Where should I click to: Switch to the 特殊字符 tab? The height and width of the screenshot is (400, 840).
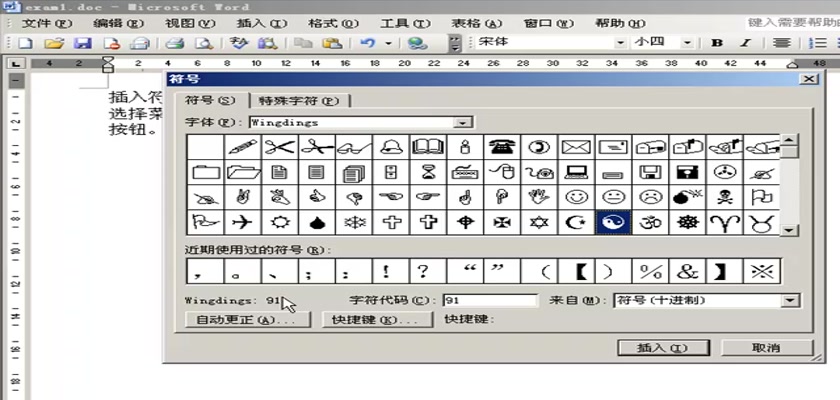[x=298, y=101]
